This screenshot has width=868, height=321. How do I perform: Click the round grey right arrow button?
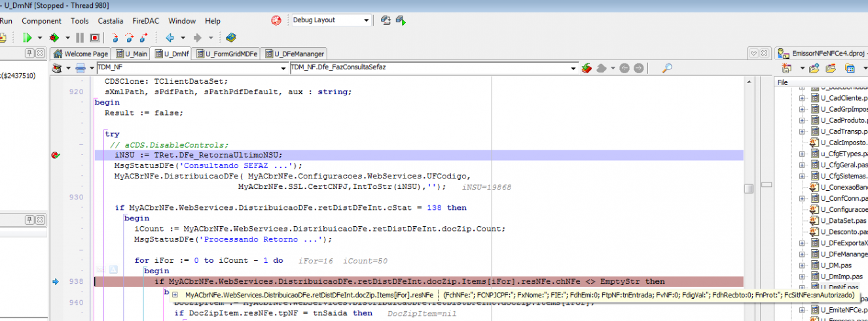point(638,68)
